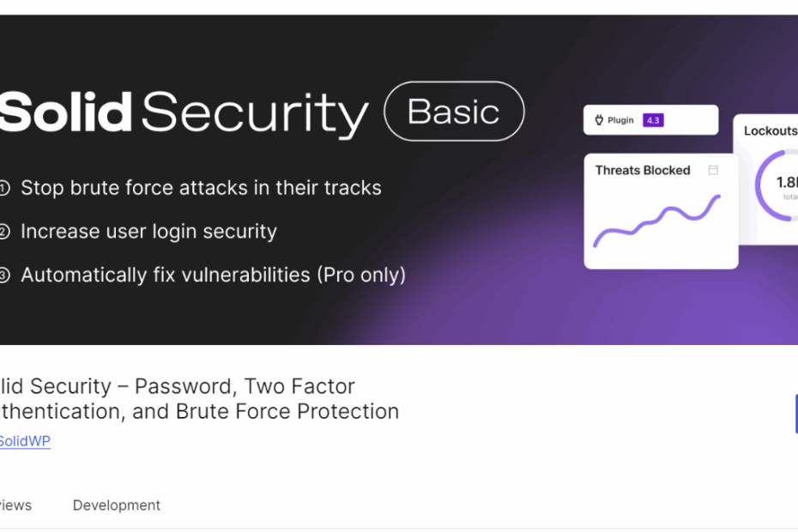798x532 pixels.
Task: Click the Threats Blocked card title
Action: [x=643, y=170]
